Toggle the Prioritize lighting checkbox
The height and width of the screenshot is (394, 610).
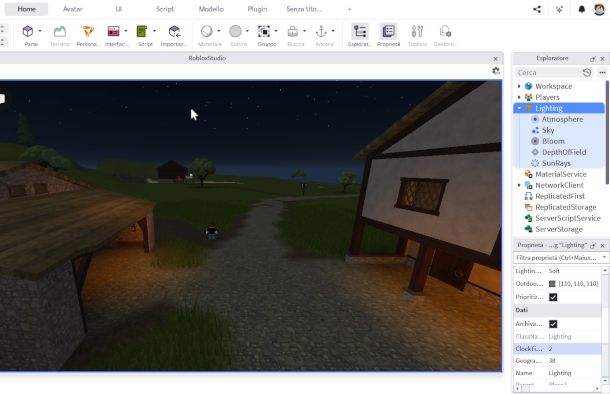click(553, 297)
